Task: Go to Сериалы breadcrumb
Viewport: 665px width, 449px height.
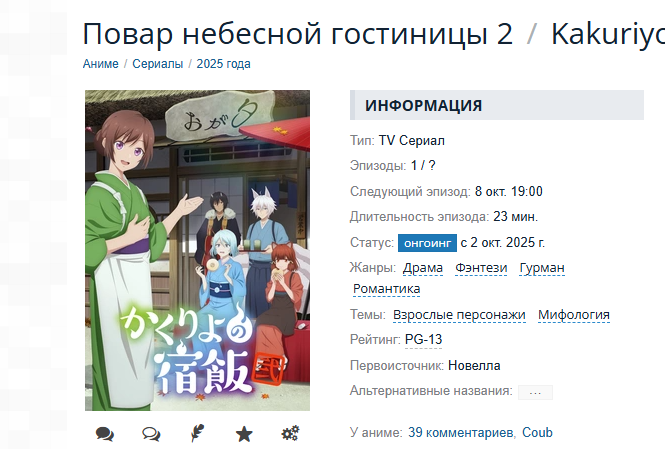Action: pyautogui.click(x=158, y=64)
